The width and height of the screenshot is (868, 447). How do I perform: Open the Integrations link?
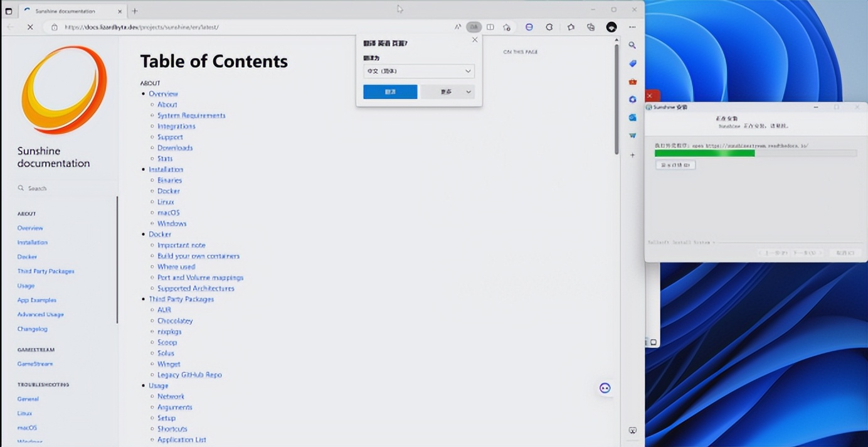176,126
